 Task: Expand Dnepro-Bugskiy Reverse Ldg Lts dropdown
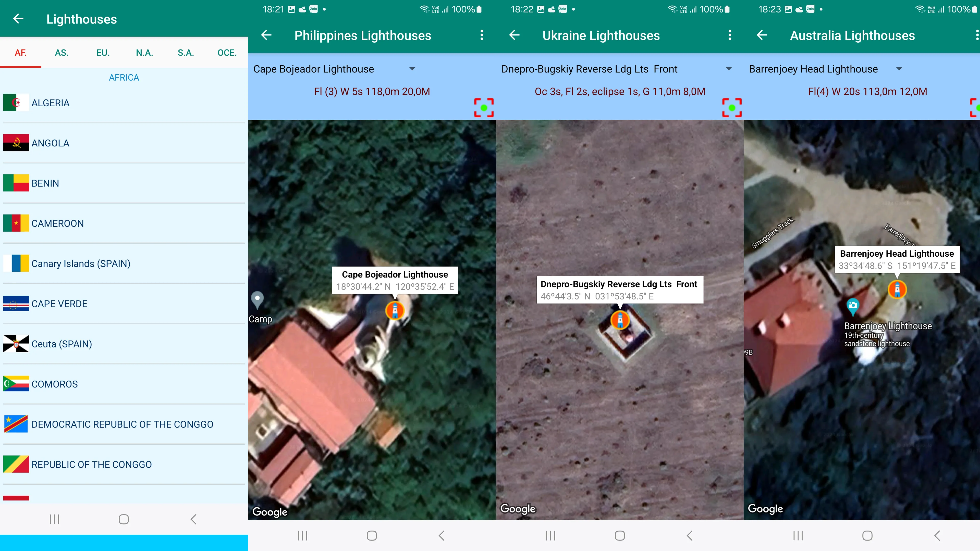coord(729,69)
